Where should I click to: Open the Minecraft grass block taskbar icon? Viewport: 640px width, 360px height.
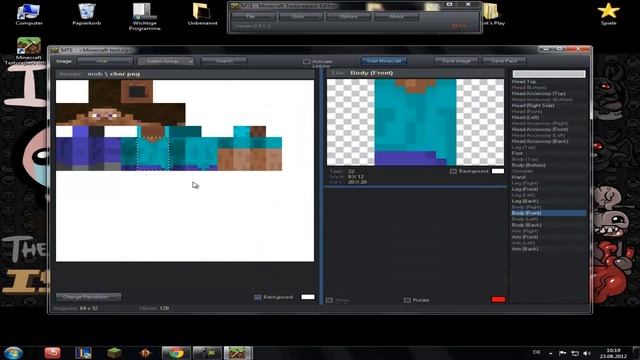(114, 353)
